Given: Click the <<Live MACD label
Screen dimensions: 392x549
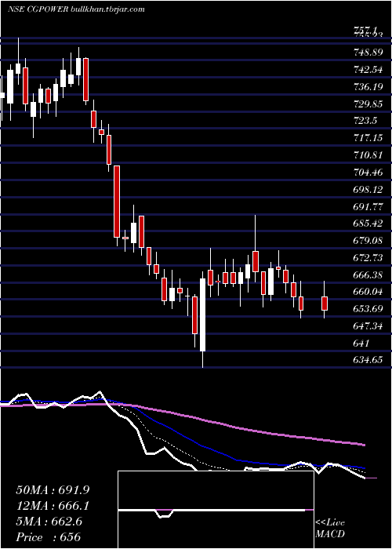Looking at the screenshot, I should (330, 529).
